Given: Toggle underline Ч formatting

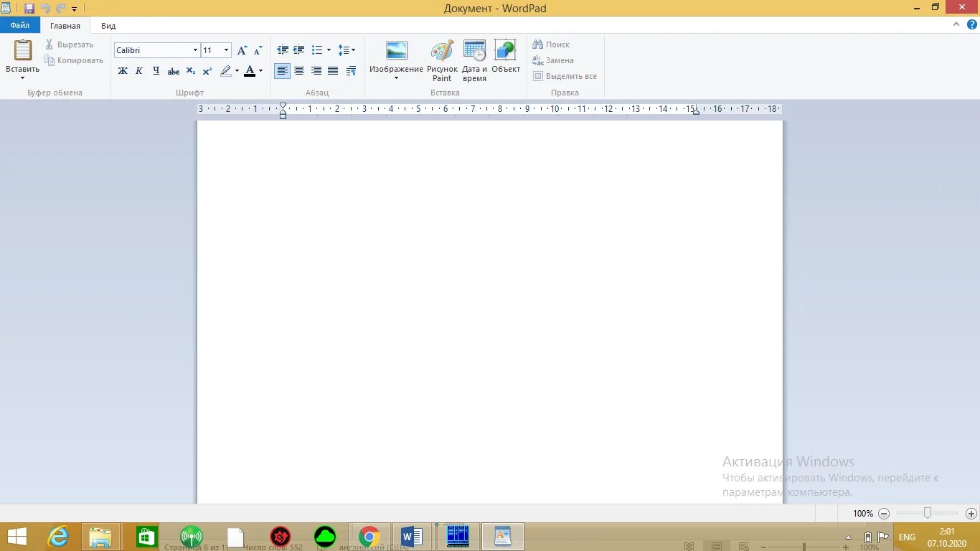Looking at the screenshot, I should [x=156, y=71].
